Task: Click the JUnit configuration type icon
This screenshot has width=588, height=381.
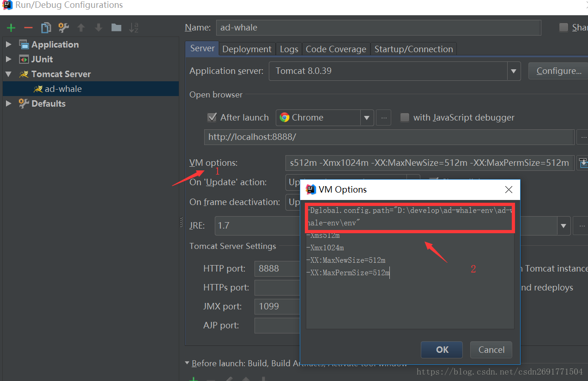Action: 24,59
